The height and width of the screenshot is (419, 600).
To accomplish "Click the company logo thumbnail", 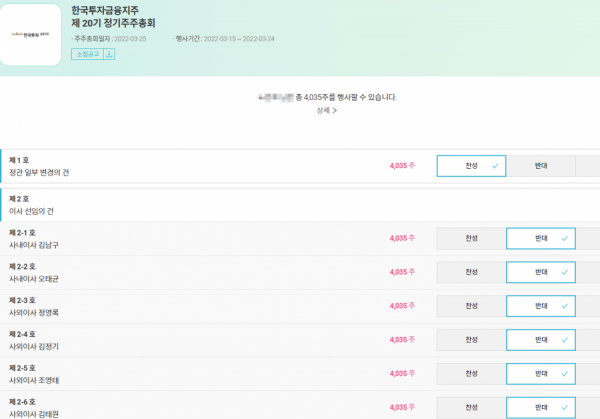I will (30, 35).
